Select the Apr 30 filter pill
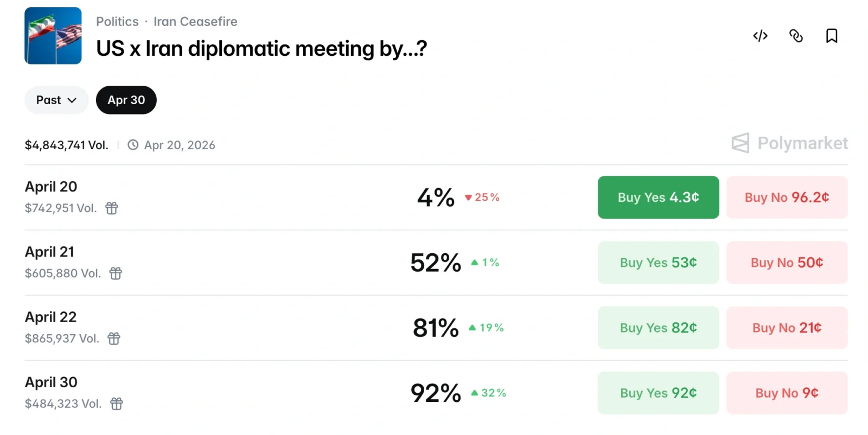The image size is (868, 435). (x=126, y=100)
